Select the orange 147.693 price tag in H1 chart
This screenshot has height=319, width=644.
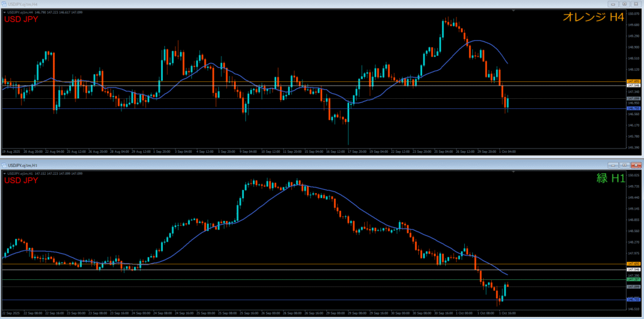(634, 264)
